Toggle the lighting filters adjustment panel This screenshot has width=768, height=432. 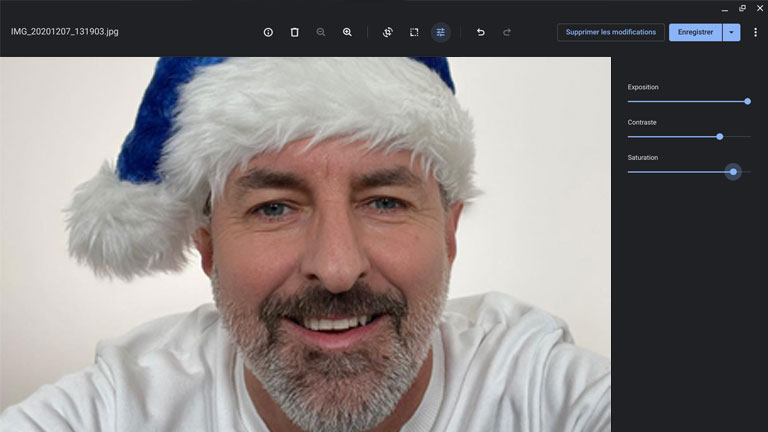440,32
